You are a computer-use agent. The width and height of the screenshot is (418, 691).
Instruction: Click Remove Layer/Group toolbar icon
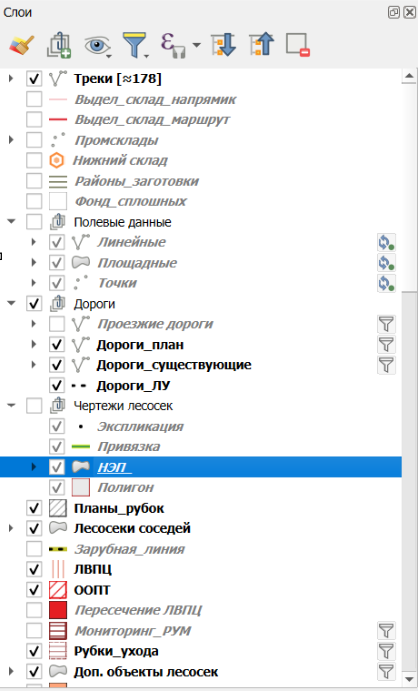[298, 45]
